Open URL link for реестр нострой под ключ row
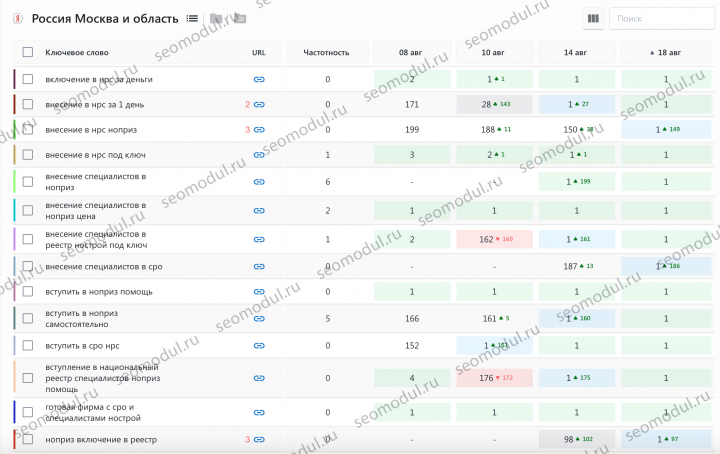Screen dimensions: 720x454 pos(259,240)
